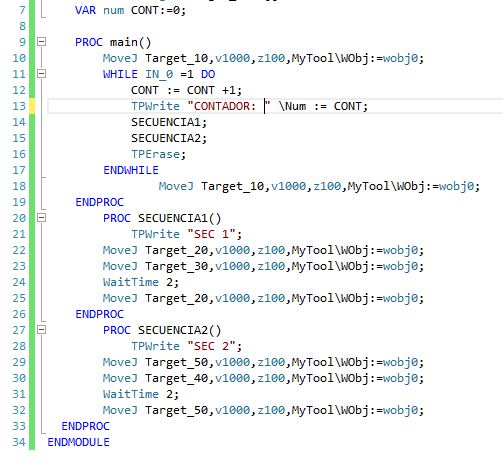Click 'v1000' speed value on line 10
The width and height of the screenshot is (503, 468).
232,58
